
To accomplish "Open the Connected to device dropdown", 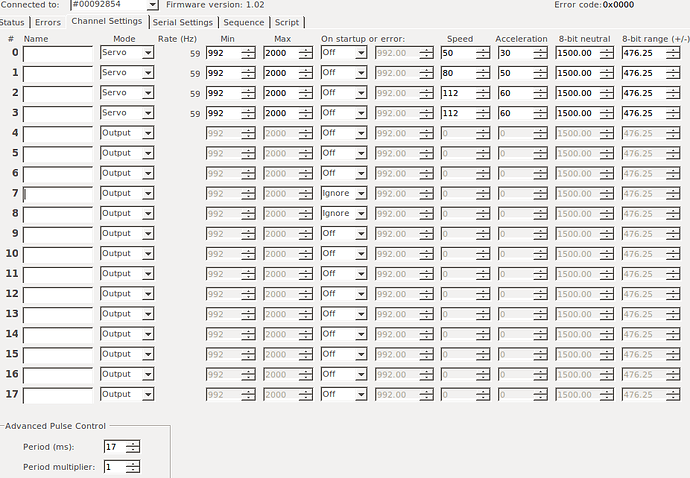I will (x=151, y=5).
